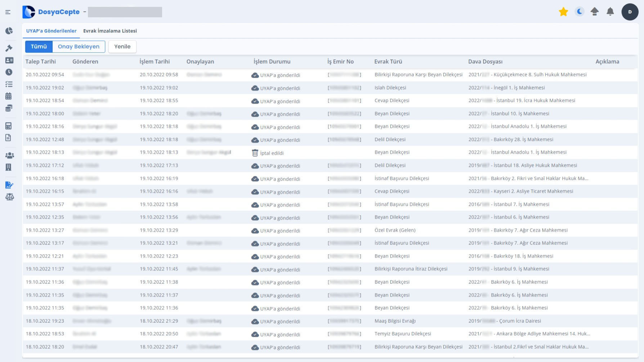The image size is (644, 362).
Task: Open the balance scale icon
Action: 10,197
